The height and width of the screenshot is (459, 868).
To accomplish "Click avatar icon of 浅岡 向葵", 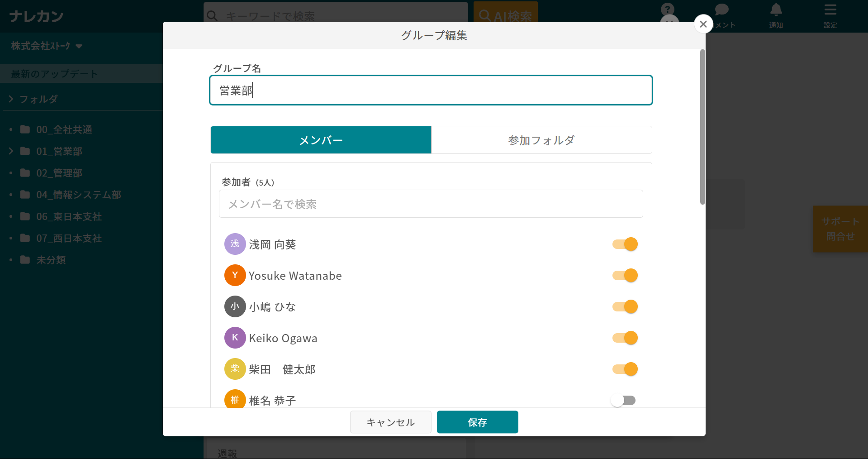I will 235,244.
